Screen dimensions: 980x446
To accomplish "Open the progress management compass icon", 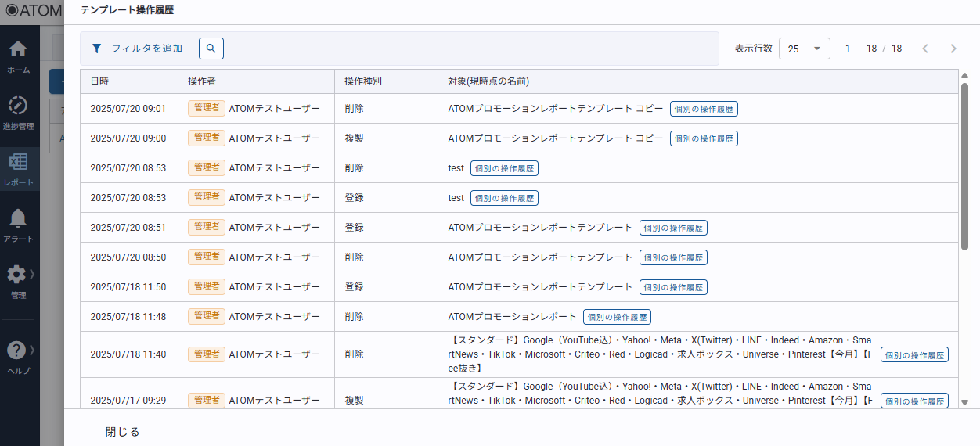I will click(18, 106).
